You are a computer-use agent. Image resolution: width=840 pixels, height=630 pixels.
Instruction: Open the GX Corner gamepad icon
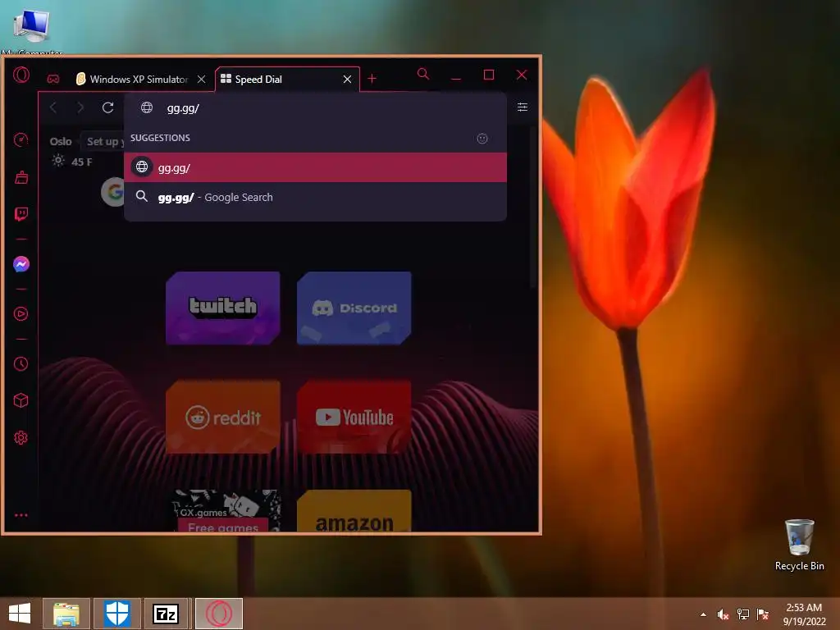53,80
